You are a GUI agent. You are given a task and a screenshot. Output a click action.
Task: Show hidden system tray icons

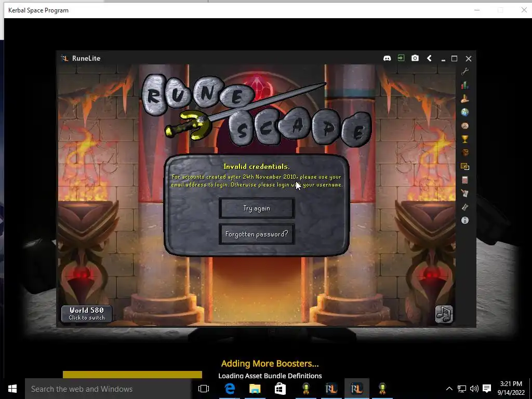(449, 389)
